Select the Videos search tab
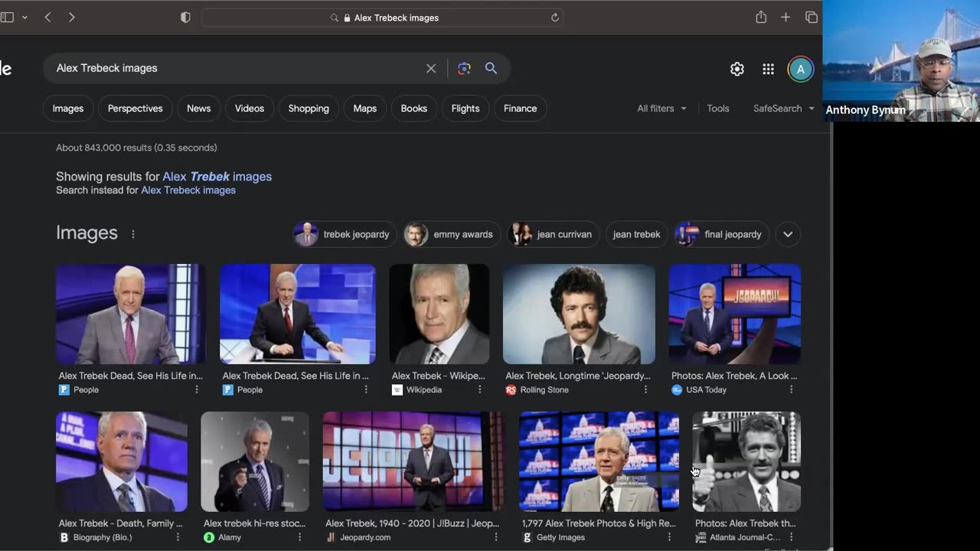The height and width of the screenshot is (551, 980). click(249, 109)
